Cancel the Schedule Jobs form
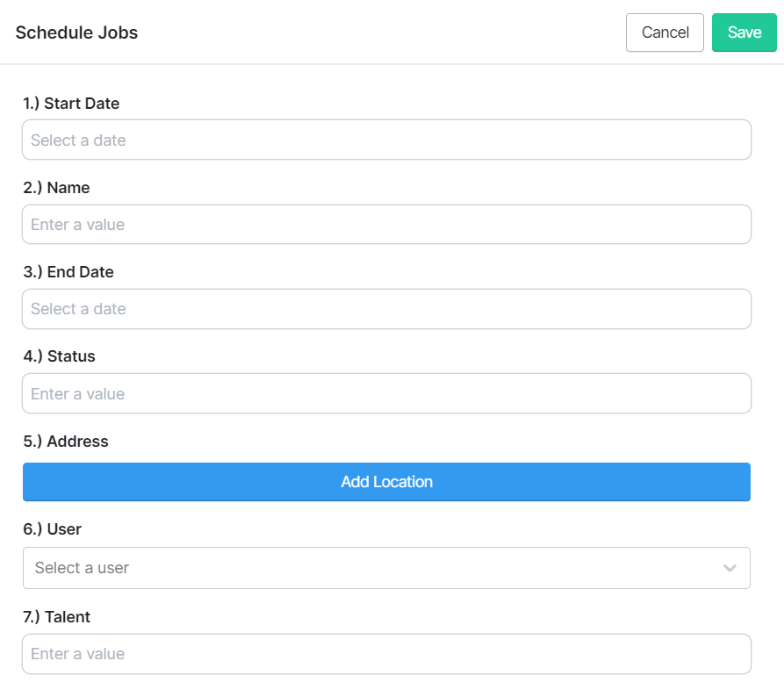Screen dimensions: 784x697 point(665,32)
